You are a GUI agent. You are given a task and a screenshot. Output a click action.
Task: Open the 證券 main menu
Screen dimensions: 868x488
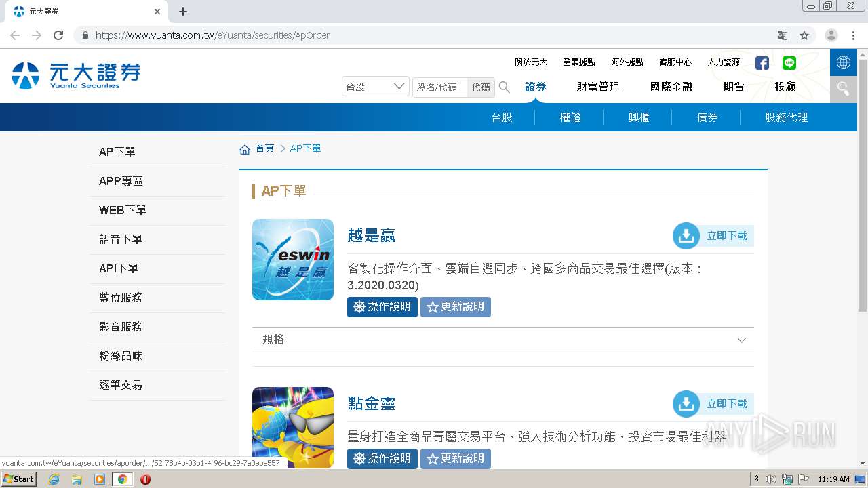[536, 87]
